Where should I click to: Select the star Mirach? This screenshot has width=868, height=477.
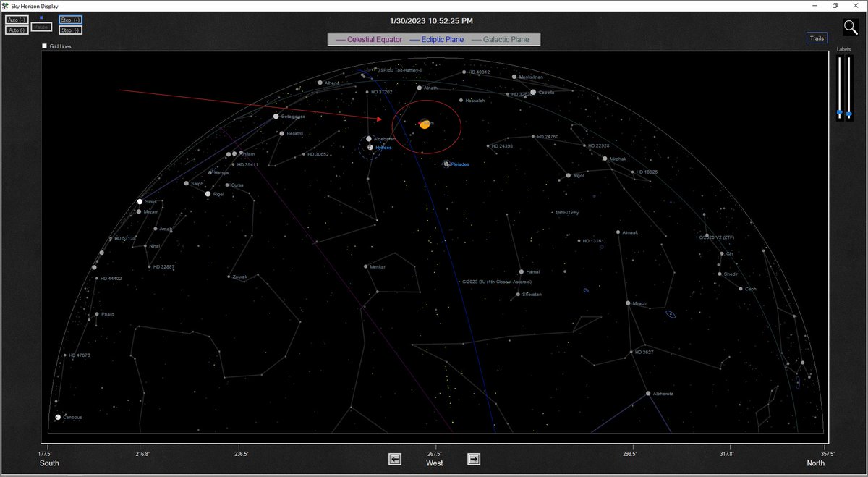(628, 303)
